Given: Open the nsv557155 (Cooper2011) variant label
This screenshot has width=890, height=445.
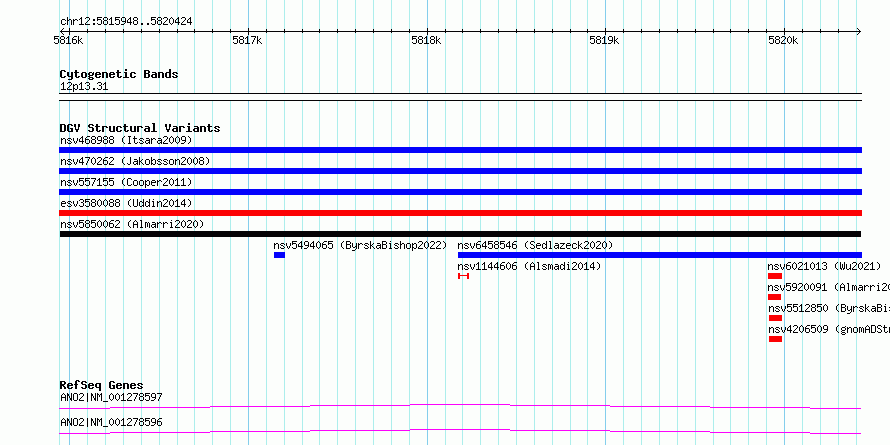Looking at the screenshot, I should [x=126, y=182].
